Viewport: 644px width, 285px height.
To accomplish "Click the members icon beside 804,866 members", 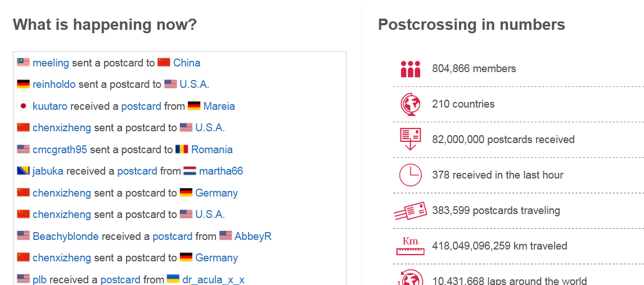I will (x=410, y=69).
